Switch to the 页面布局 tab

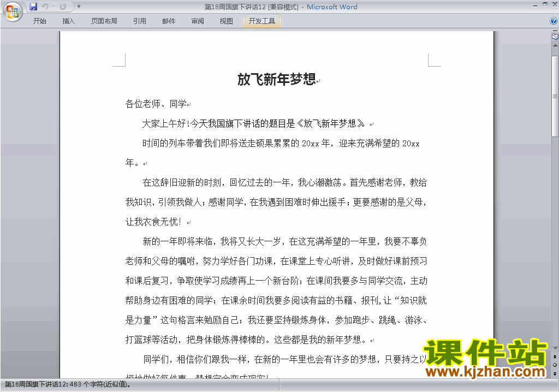point(104,21)
